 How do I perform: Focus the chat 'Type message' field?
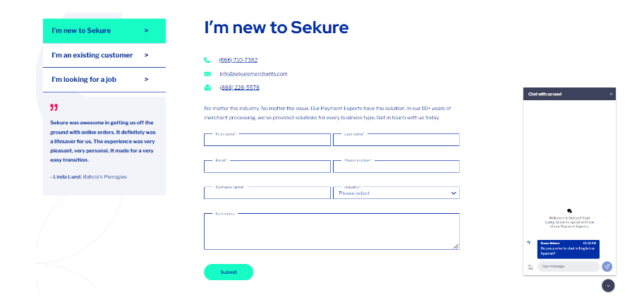(x=568, y=266)
